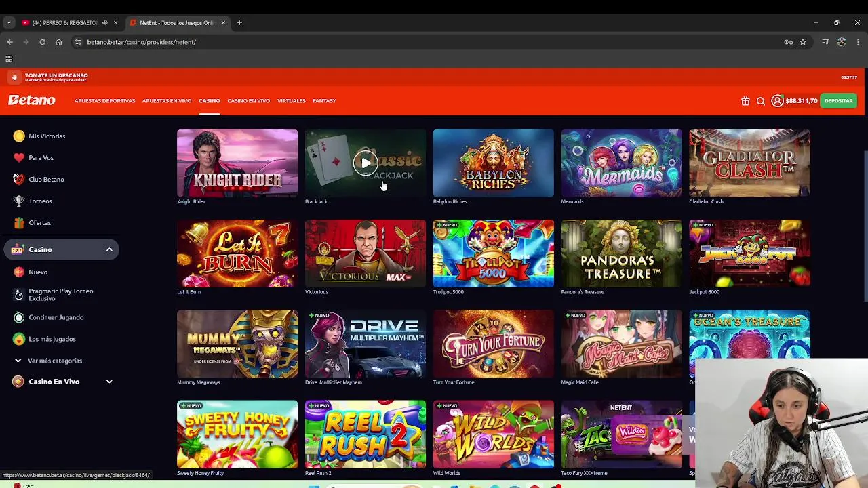Open the Jackpot 6000 game thumbnail

coord(750,253)
